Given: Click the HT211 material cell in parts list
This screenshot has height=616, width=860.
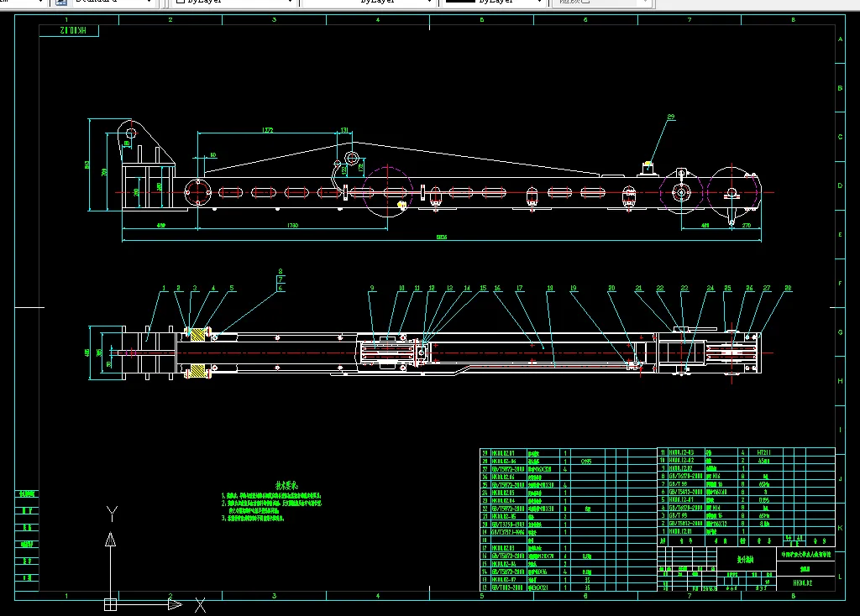Looking at the screenshot, I should pyautogui.click(x=764, y=452).
